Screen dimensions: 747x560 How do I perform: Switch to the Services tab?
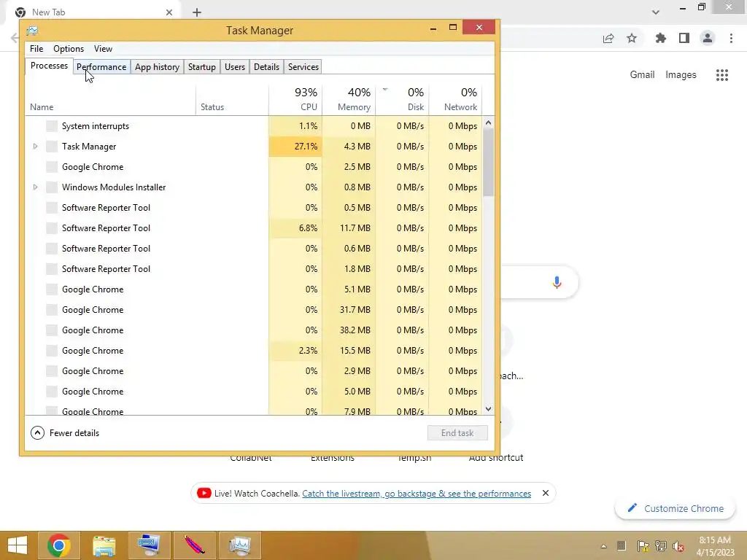pyautogui.click(x=303, y=66)
